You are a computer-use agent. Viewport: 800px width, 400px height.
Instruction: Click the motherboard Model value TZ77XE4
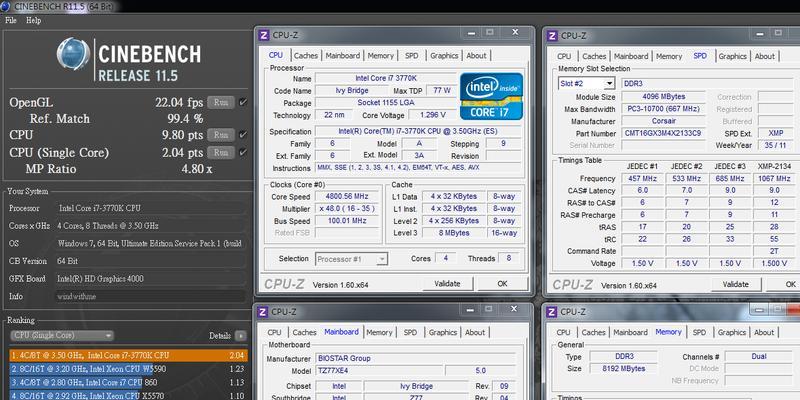378,371
